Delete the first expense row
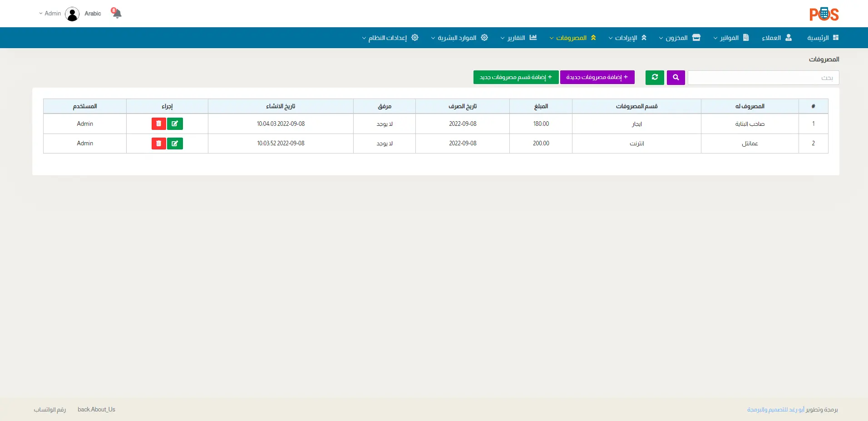The height and width of the screenshot is (421, 868). tap(158, 124)
